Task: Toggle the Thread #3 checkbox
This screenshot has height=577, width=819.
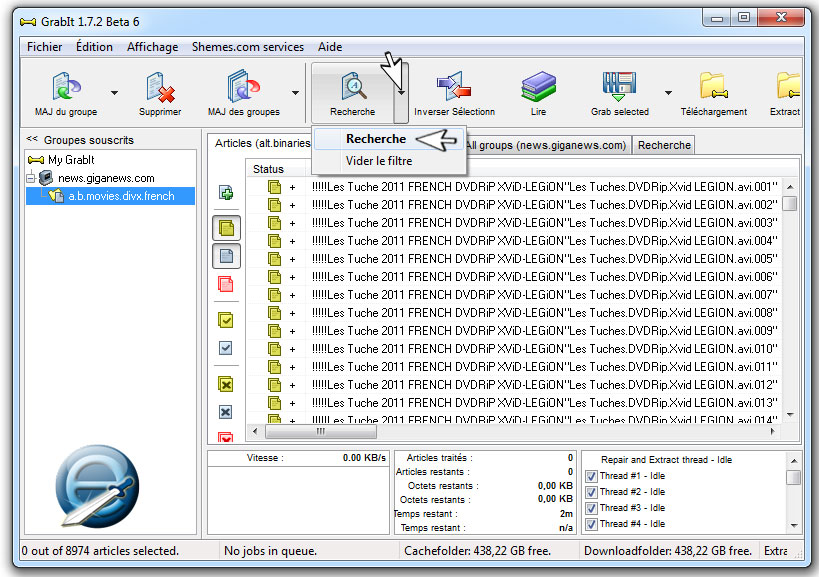Action: click(591, 508)
